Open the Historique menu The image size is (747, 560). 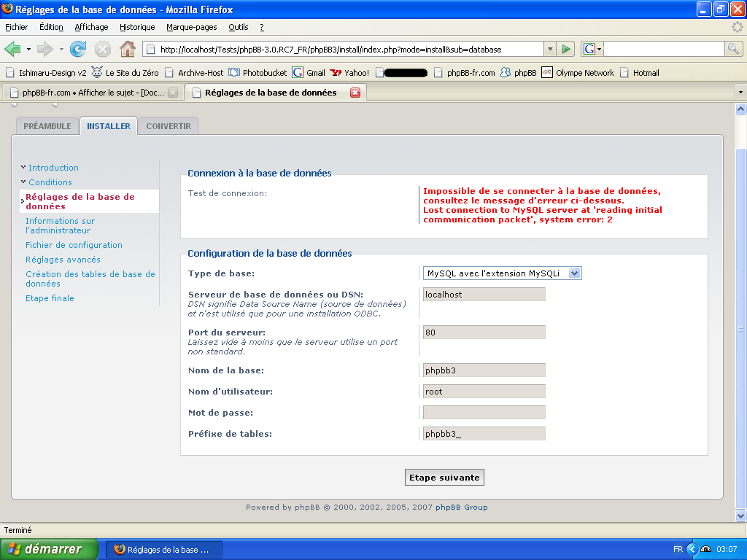[137, 27]
